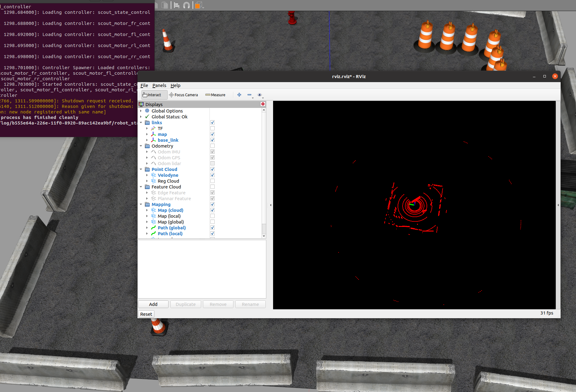Click the Map (local) point icon
Image resolution: width=576 pixels, height=392 pixels.
(x=153, y=216)
